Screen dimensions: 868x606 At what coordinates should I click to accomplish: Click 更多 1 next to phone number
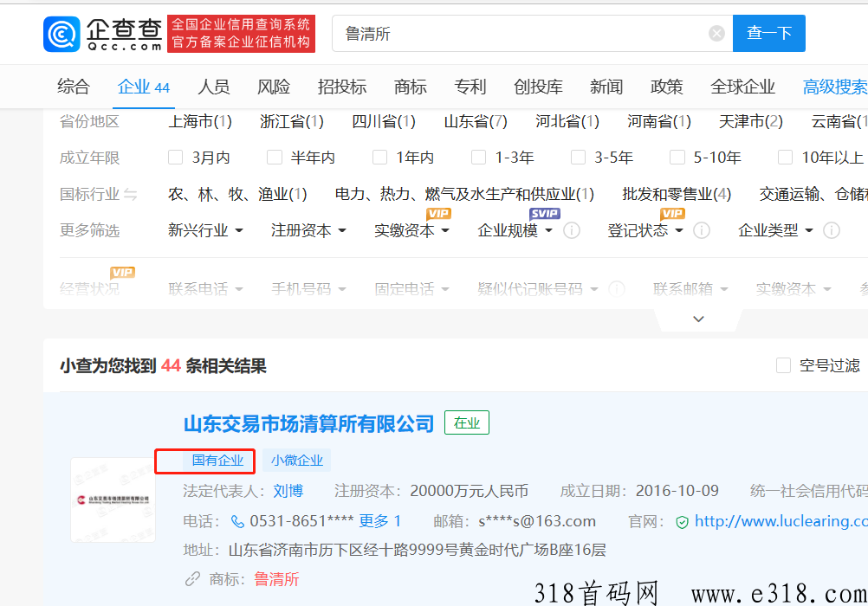379,521
